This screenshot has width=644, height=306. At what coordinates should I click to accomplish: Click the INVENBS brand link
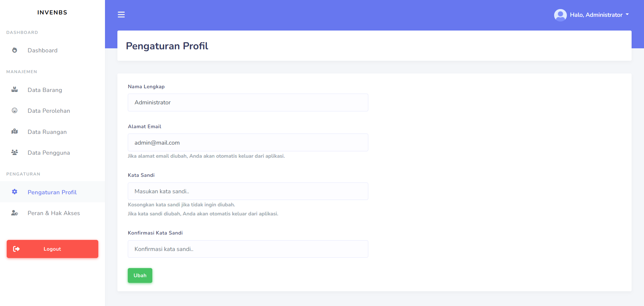pyautogui.click(x=52, y=12)
